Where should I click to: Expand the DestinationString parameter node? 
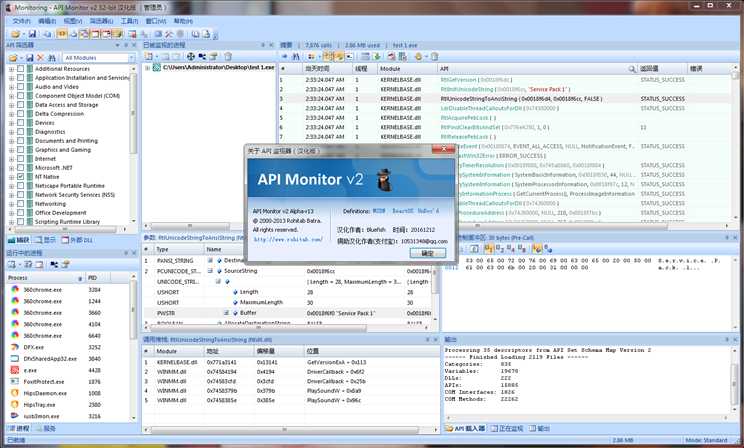[x=210, y=261]
